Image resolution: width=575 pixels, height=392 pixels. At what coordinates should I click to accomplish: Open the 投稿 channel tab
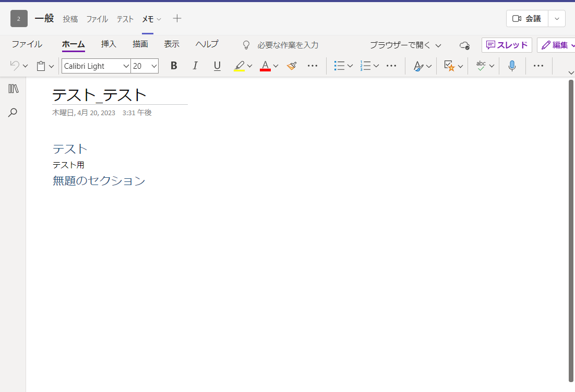(70, 19)
